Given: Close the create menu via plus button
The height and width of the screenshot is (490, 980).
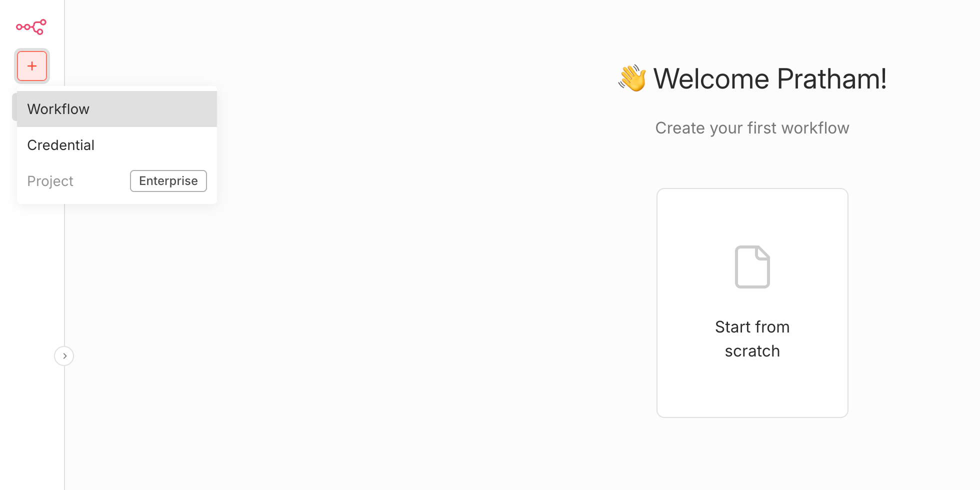Looking at the screenshot, I should coord(32,66).
